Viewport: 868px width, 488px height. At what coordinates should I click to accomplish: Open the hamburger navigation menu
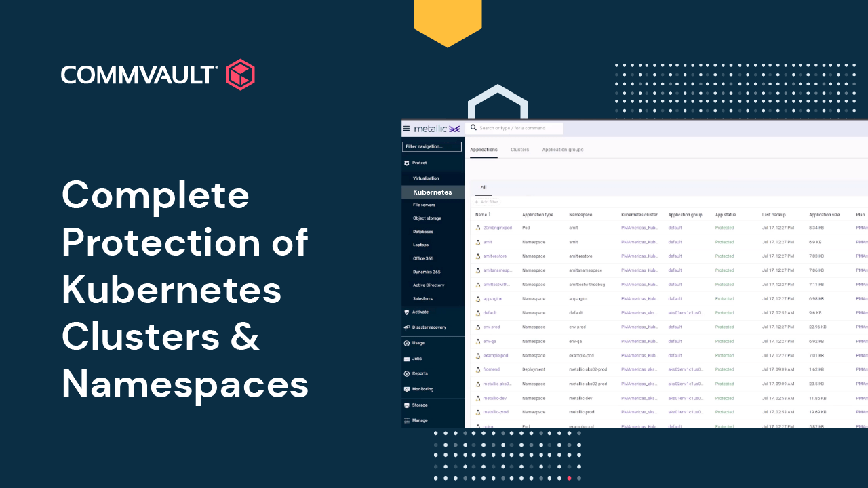[x=406, y=128]
